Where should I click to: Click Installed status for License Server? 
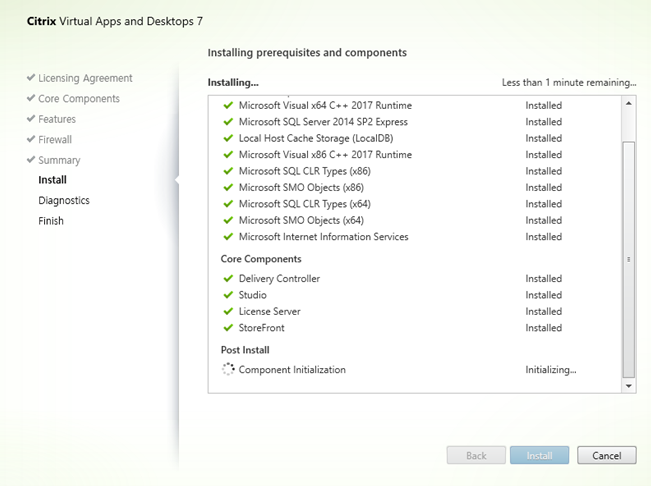pyautogui.click(x=543, y=311)
